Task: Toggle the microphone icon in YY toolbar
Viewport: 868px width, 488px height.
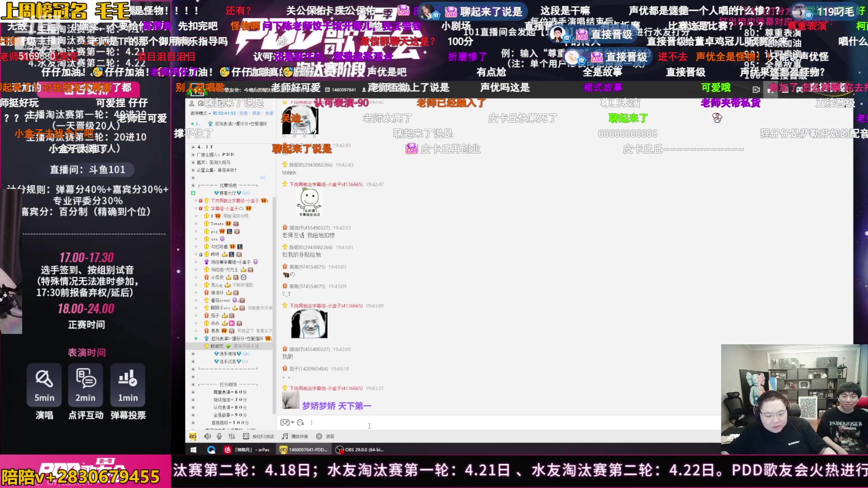Action: tap(219, 436)
